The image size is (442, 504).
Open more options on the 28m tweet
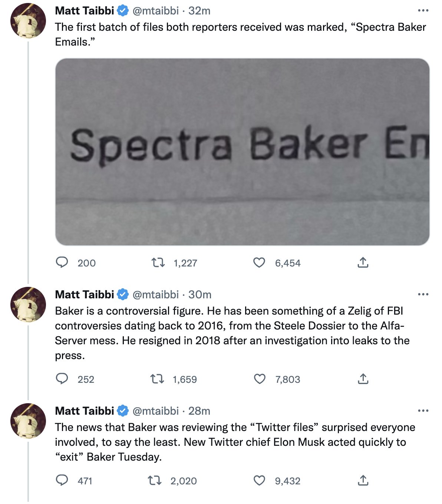pyautogui.click(x=423, y=411)
